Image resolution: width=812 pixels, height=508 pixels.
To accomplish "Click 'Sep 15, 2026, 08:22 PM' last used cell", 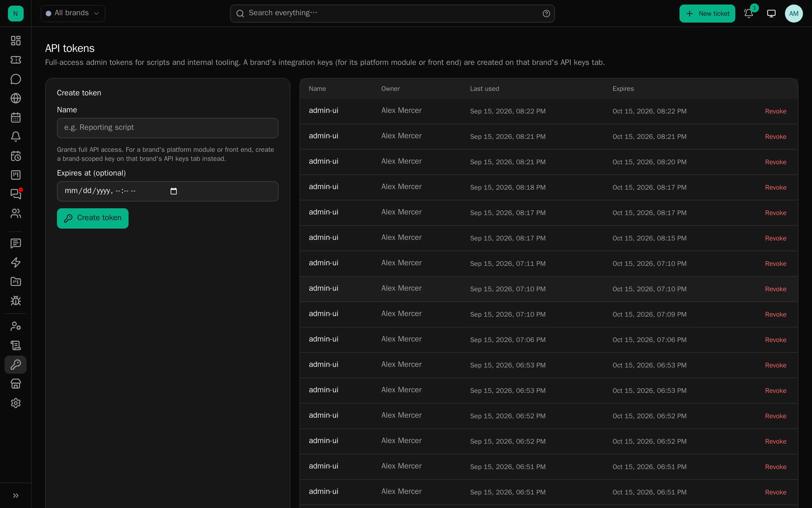I will point(508,111).
